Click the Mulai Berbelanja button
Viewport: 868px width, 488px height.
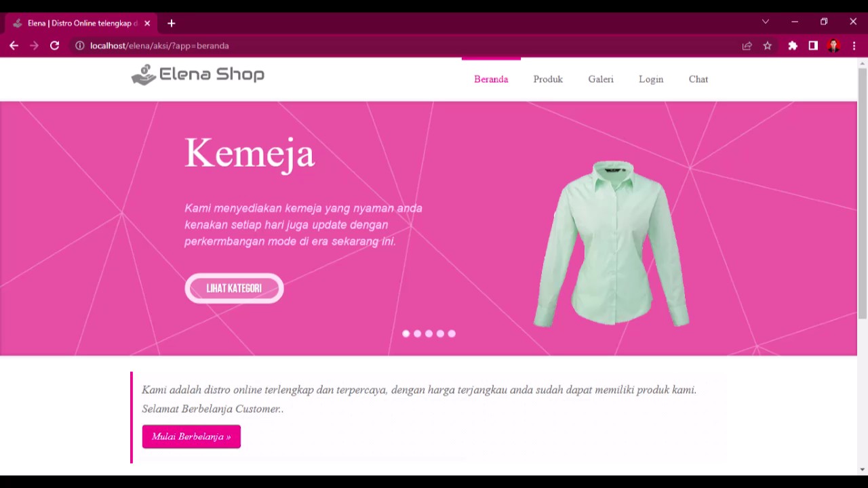tap(191, 436)
